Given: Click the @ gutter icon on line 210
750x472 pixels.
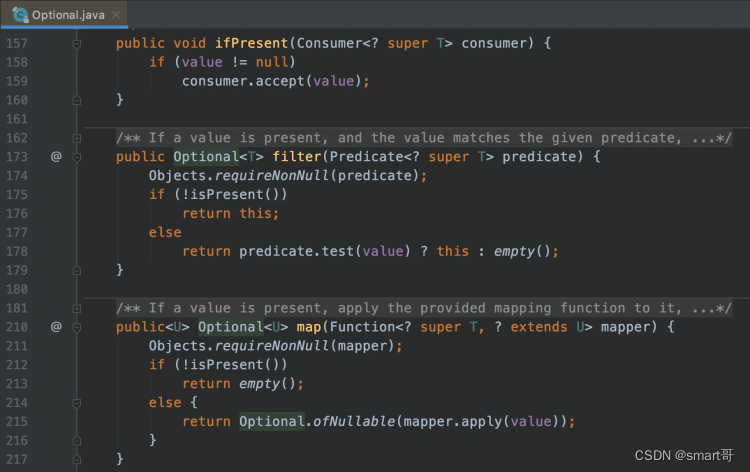Looking at the screenshot, I should pyautogui.click(x=56, y=327).
